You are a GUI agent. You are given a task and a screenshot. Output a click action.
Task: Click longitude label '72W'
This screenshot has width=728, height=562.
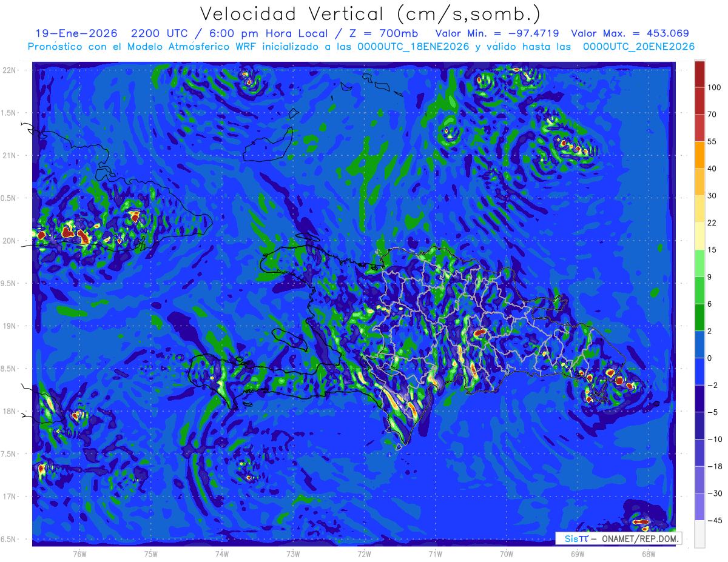[364, 554]
